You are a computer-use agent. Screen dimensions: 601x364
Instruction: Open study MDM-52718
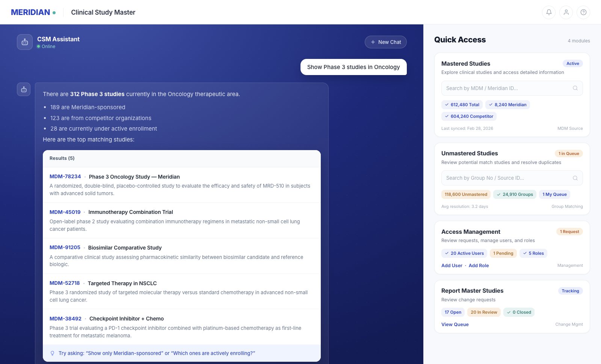coord(65,283)
